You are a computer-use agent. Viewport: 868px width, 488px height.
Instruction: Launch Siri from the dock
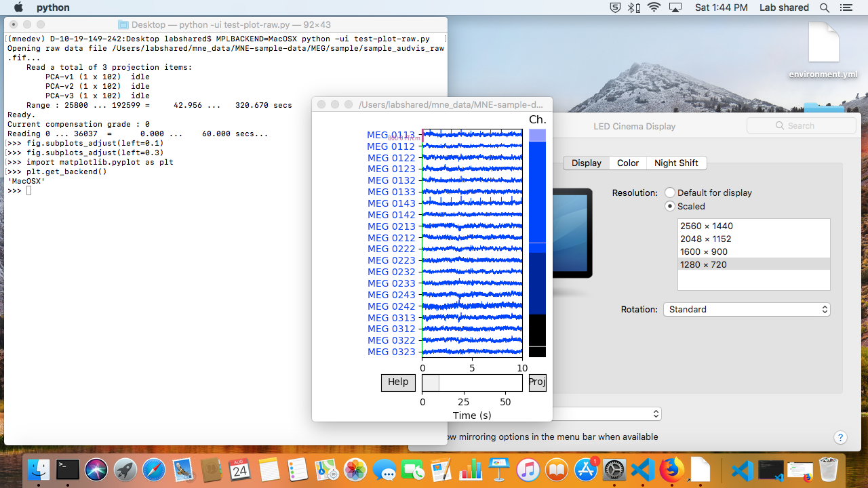pyautogui.click(x=96, y=470)
